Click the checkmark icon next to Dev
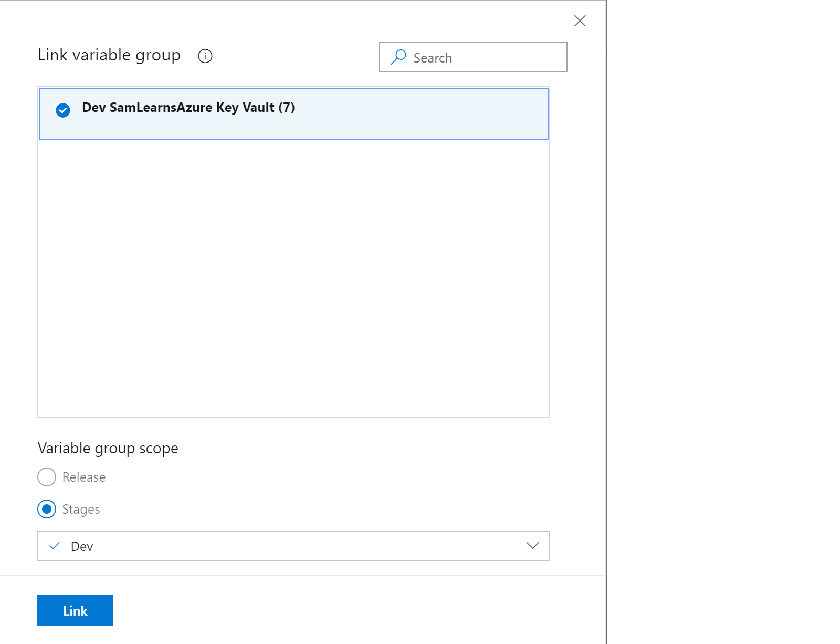Image resolution: width=840 pixels, height=644 pixels. click(x=54, y=546)
